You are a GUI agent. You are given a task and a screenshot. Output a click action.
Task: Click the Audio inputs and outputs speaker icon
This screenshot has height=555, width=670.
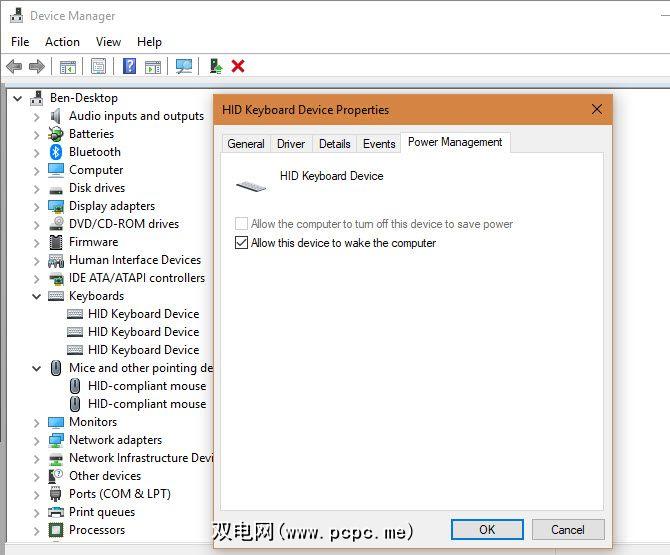point(56,116)
